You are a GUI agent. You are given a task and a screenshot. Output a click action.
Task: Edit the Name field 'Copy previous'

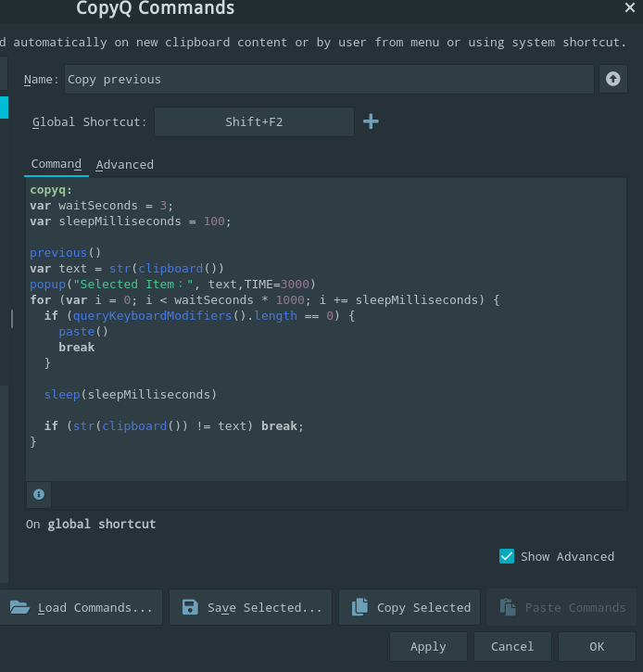[329, 80]
